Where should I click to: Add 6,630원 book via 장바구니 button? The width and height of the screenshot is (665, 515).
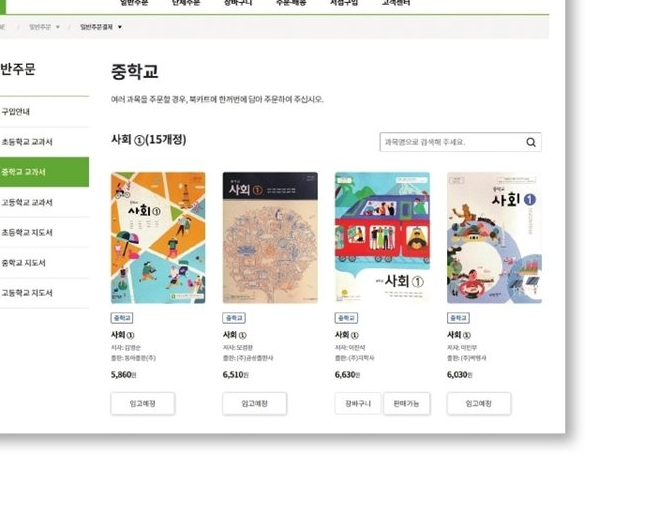pos(358,403)
